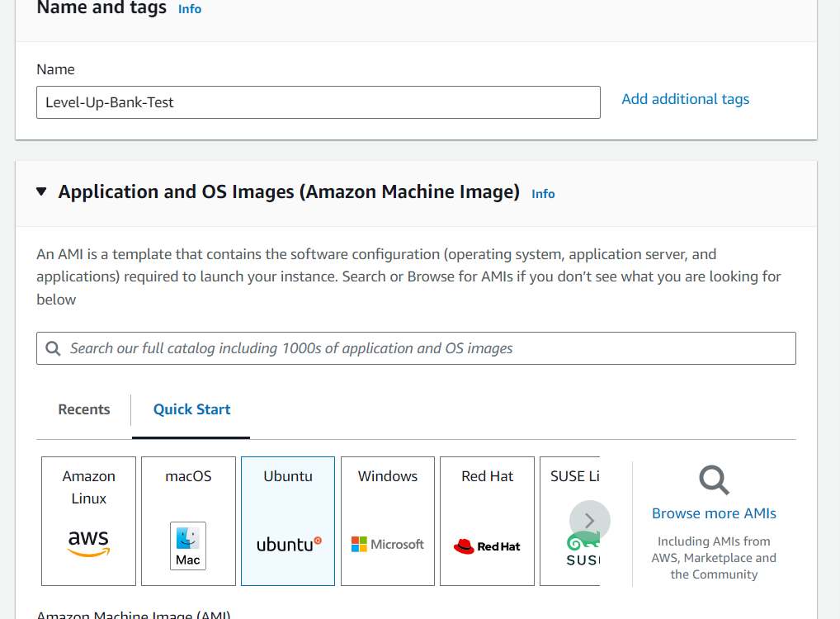Click the large magnifier above Browse more AMIs
Image resolution: width=840 pixels, height=619 pixels.
click(713, 481)
